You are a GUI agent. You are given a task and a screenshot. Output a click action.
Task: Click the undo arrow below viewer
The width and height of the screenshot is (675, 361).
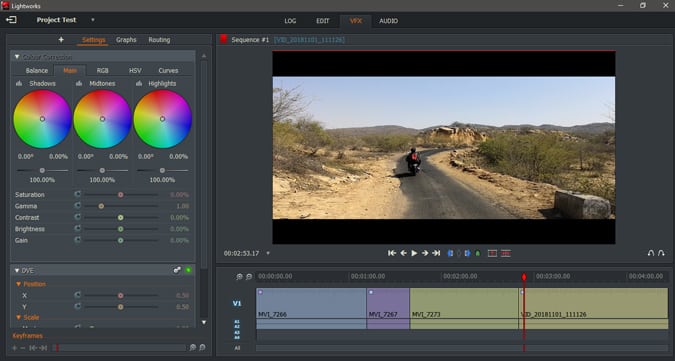[x=651, y=253]
